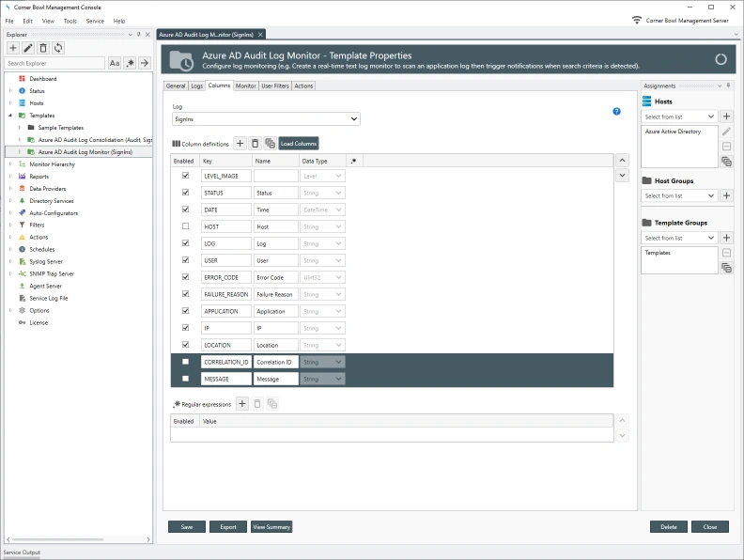Add a new column definition
744x560 pixels.
[x=240, y=144]
